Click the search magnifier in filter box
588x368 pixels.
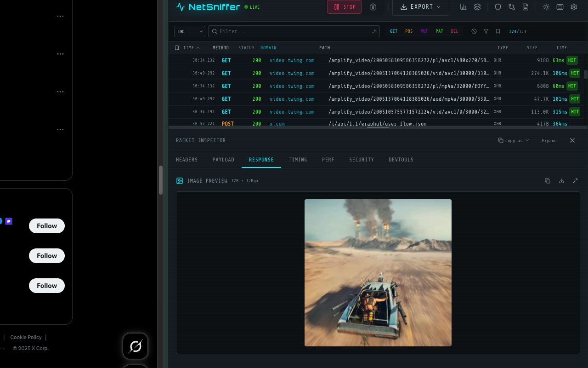[x=215, y=31]
